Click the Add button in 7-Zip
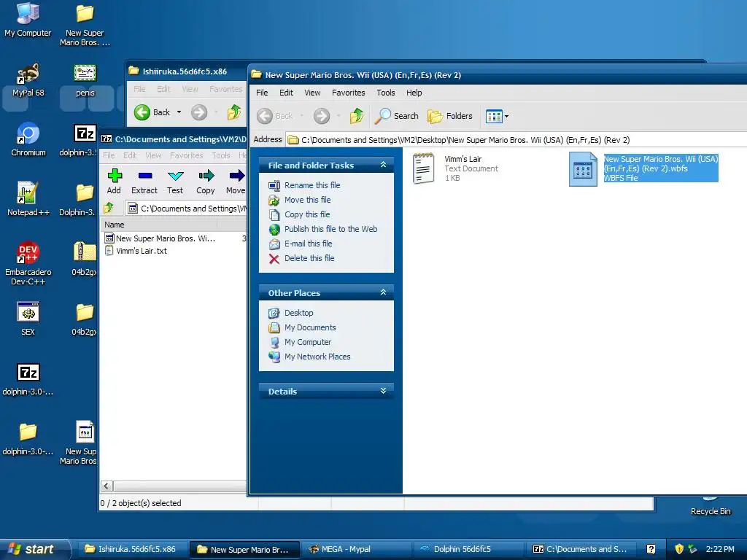747x560 pixels. [x=114, y=182]
